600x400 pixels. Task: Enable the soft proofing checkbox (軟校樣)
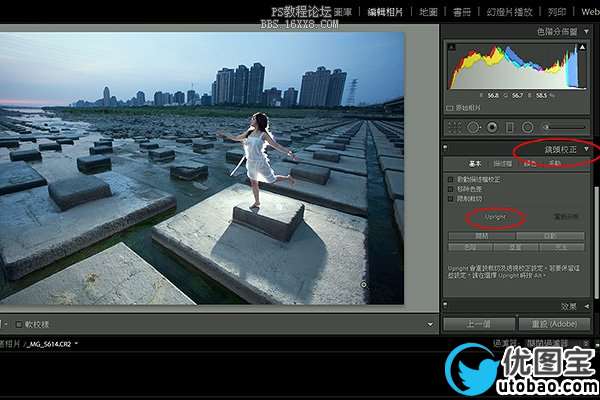(x=20, y=323)
